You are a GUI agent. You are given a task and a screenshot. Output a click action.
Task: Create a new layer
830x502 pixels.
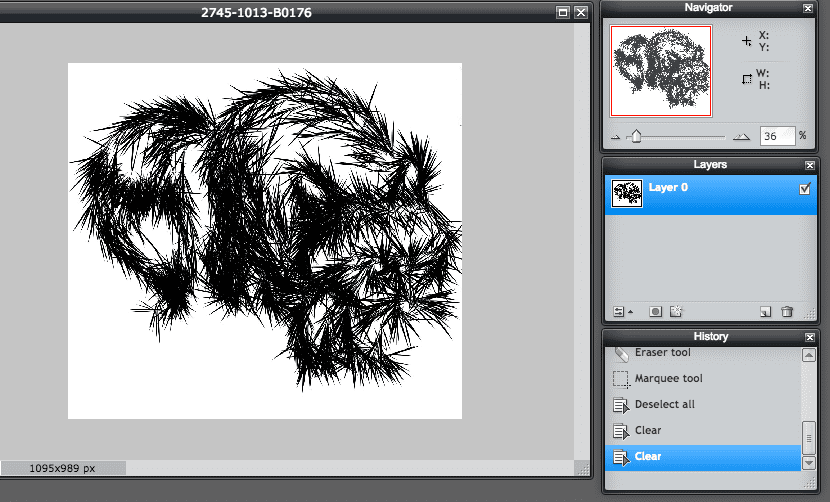click(x=765, y=312)
